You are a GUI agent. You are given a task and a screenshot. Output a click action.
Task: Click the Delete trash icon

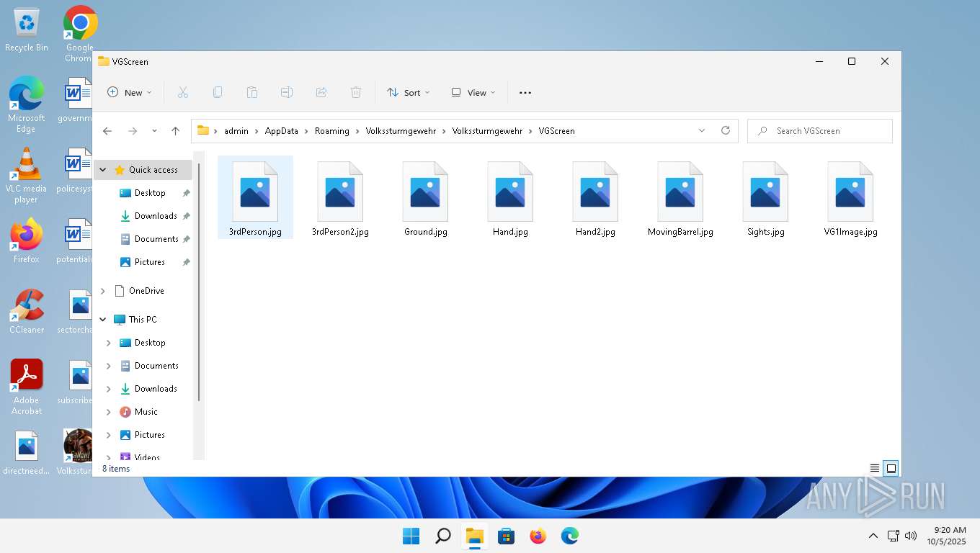pyautogui.click(x=355, y=92)
